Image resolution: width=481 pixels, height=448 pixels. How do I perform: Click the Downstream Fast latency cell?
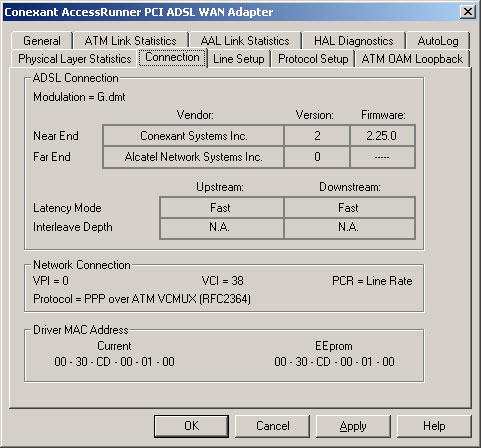click(348, 208)
